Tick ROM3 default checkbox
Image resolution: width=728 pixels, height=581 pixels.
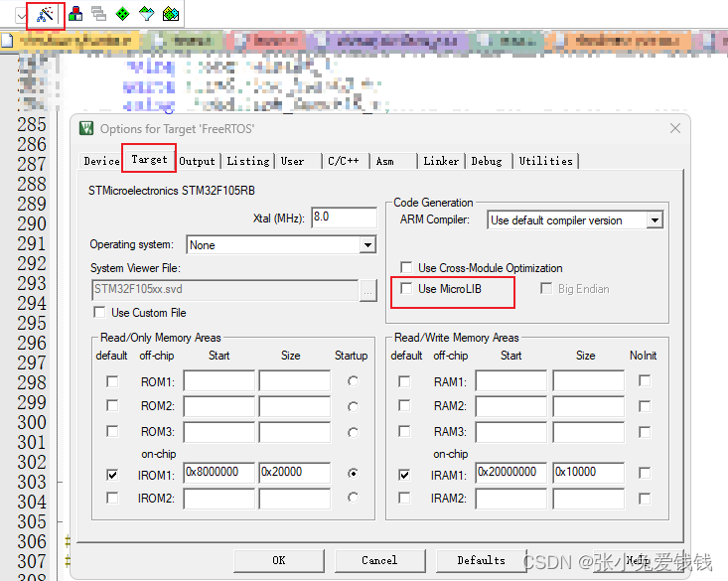pyautogui.click(x=112, y=431)
